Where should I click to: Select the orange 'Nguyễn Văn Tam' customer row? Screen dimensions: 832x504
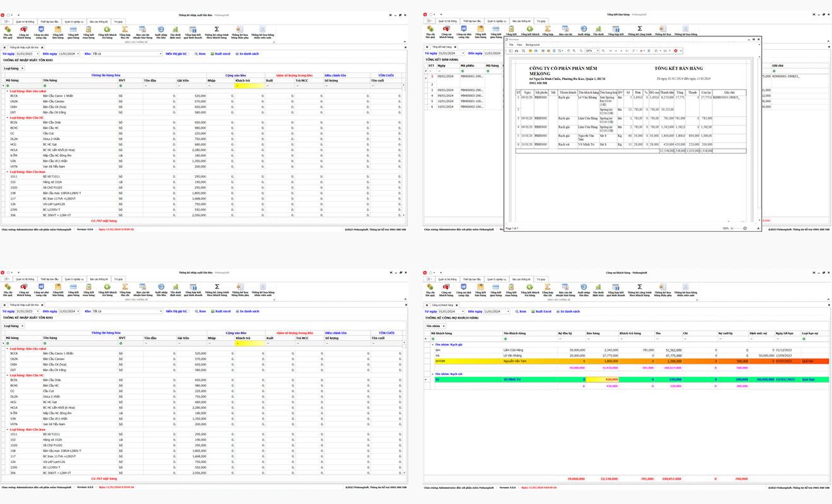click(517, 361)
